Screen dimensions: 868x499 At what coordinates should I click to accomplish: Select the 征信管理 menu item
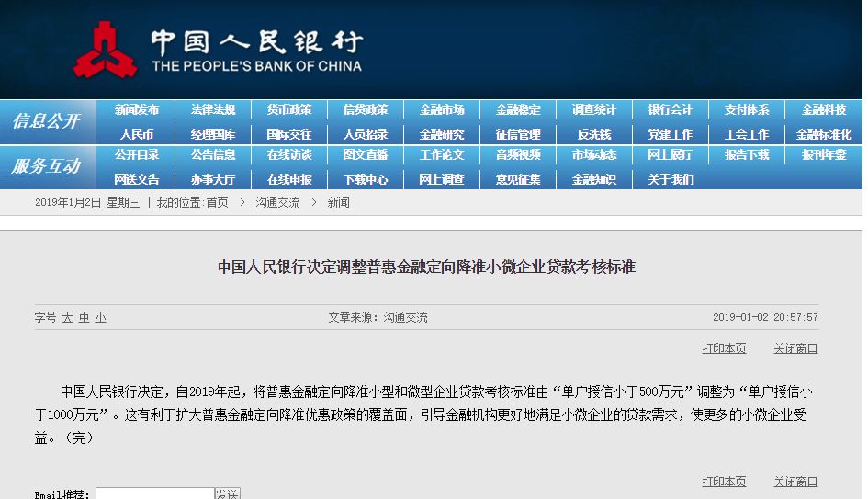(518, 134)
